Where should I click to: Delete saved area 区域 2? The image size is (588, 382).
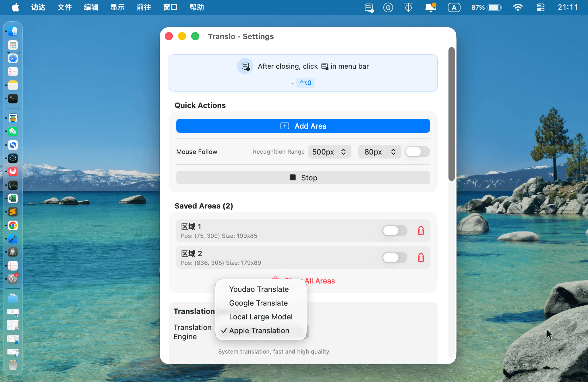pyautogui.click(x=421, y=258)
